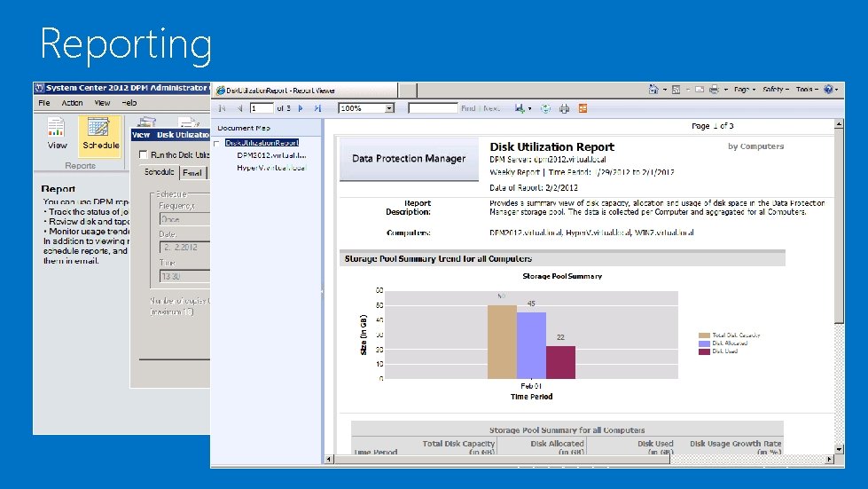
Task: Click the vertical scrollbar up arrow
Action: coord(840,124)
